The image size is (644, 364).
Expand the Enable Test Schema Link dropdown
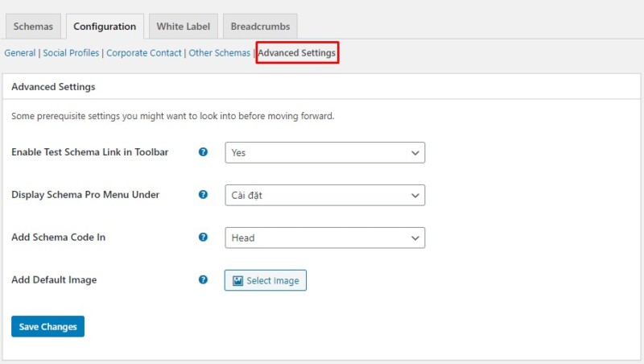pyautogui.click(x=324, y=152)
